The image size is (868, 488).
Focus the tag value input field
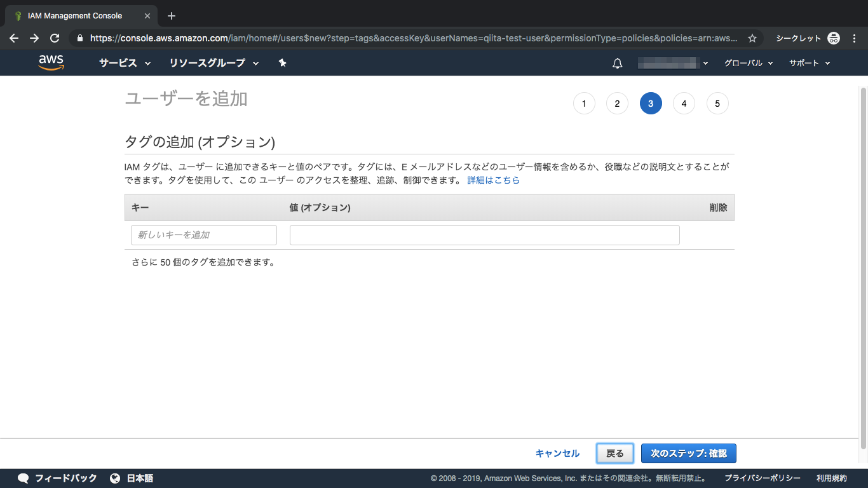pyautogui.click(x=485, y=235)
